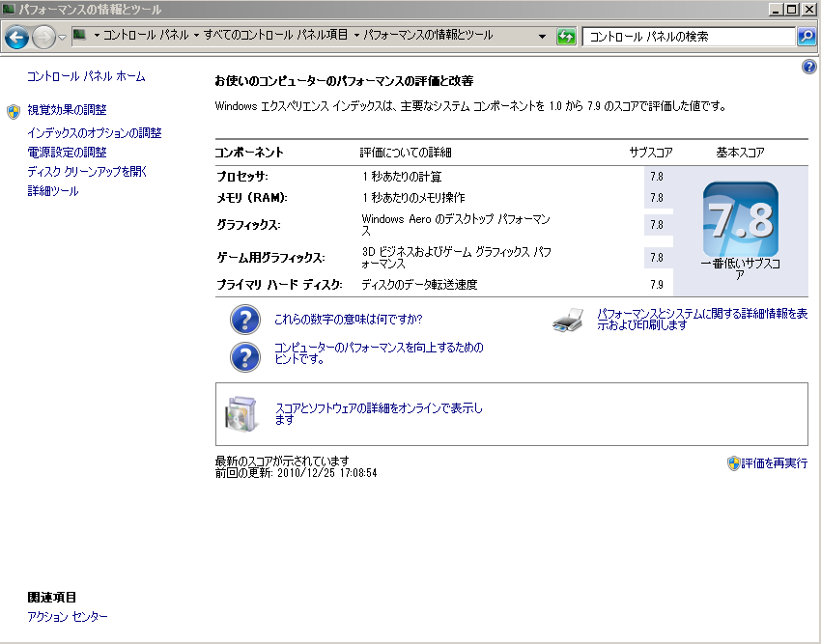The image size is (821, 644).
Task: Click the 基本スコア column header
Action: click(x=741, y=153)
